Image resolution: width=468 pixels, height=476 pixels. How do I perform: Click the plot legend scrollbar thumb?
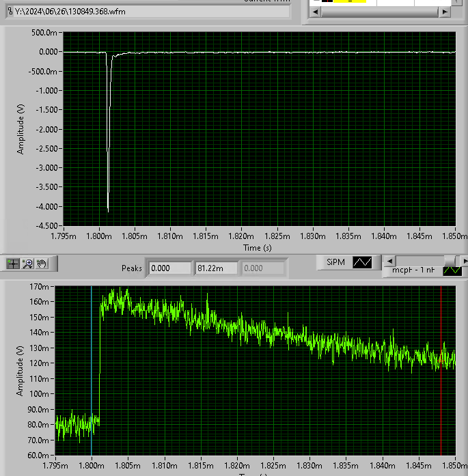click(450, 261)
